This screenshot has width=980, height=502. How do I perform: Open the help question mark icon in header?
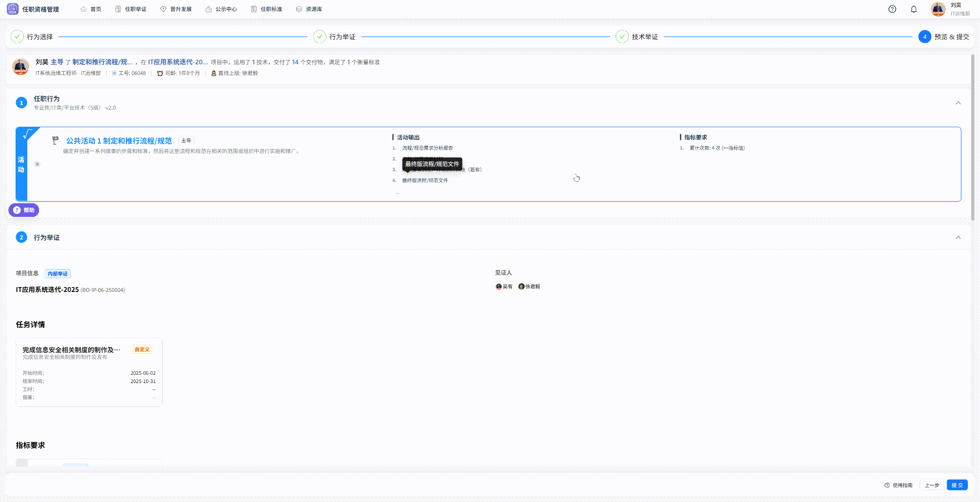coord(892,9)
